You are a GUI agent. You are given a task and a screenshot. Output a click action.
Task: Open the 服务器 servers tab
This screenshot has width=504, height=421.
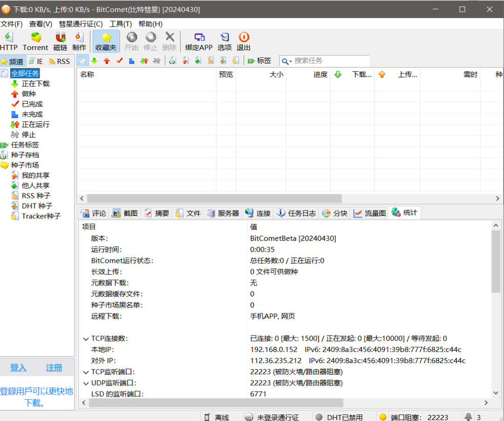click(224, 213)
